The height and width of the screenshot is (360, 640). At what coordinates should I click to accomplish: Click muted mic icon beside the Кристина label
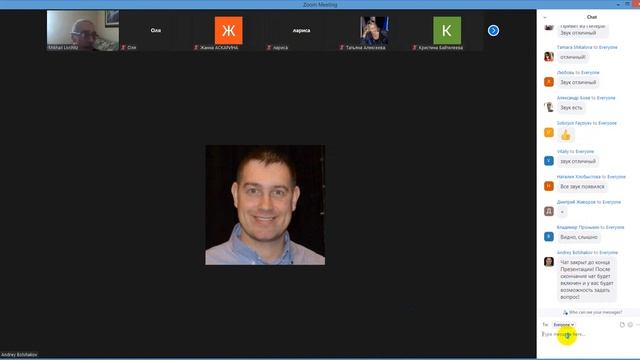415,48
